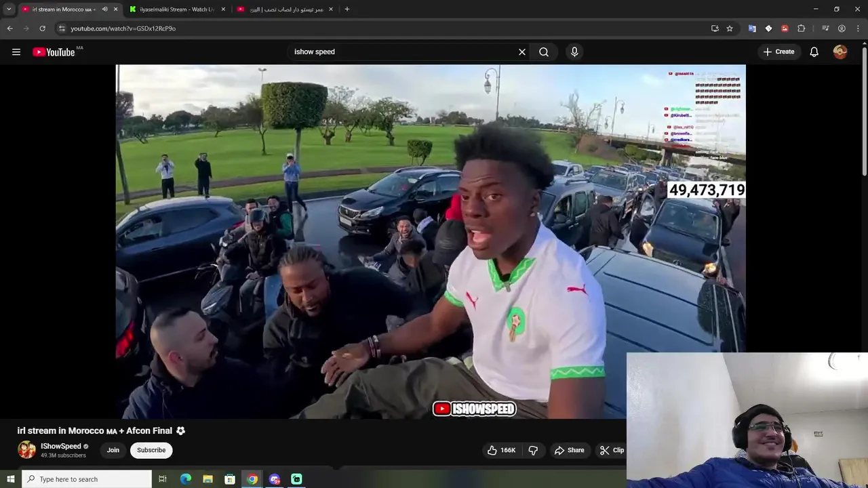
Task: Open File Explorer from the taskbar
Action: 208,479
